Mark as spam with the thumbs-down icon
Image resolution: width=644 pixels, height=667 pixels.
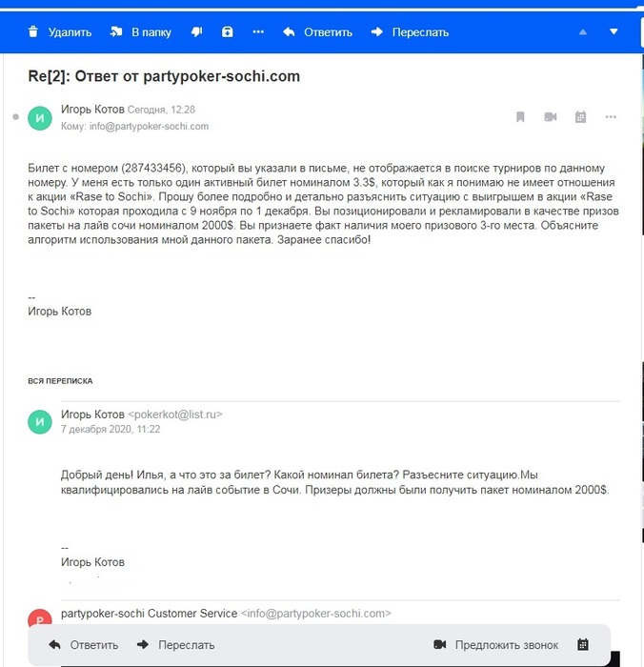[196, 31]
